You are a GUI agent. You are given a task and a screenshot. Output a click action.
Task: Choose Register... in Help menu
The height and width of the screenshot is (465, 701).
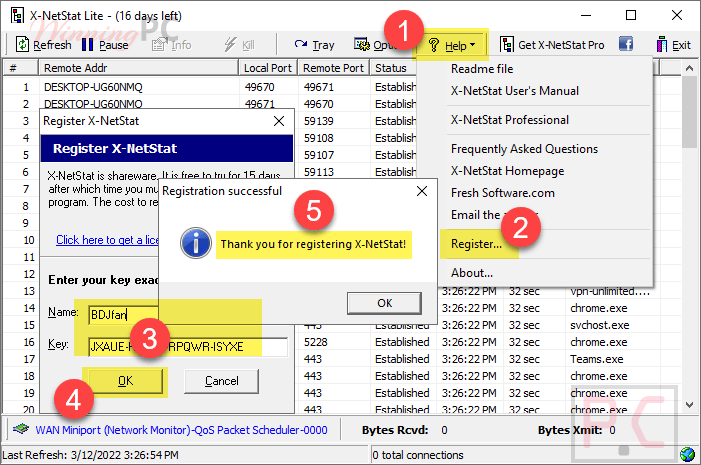(476, 244)
